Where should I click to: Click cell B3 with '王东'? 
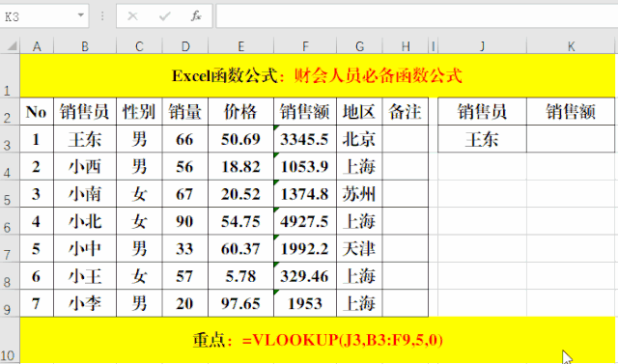point(85,139)
